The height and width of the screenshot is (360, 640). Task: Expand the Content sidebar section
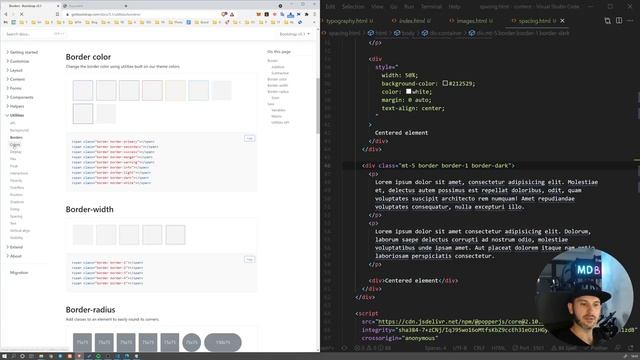(16, 79)
